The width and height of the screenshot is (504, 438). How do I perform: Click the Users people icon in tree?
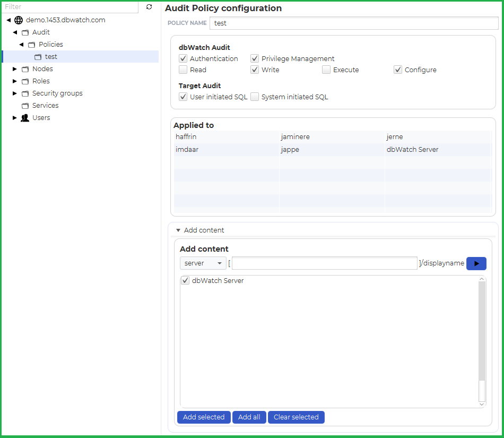point(25,118)
